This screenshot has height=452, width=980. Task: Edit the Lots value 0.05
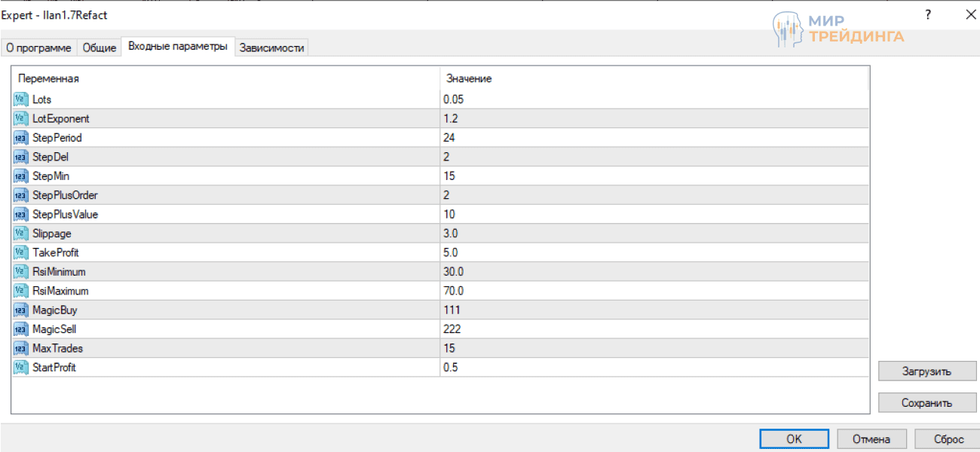pos(454,99)
